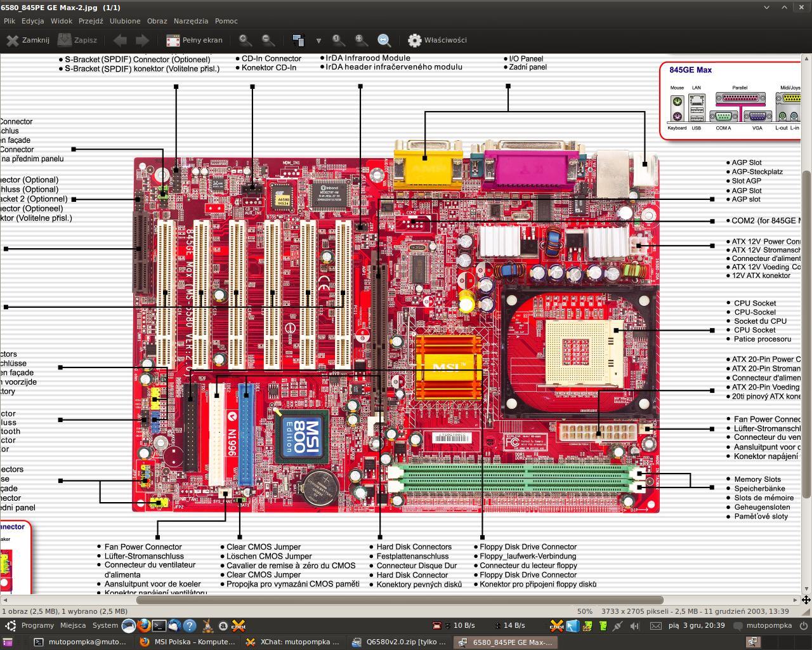Click the Zamknij (close image) toolbar button
The height and width of the screenshot is (650, 812).
[x=28, y=40]
